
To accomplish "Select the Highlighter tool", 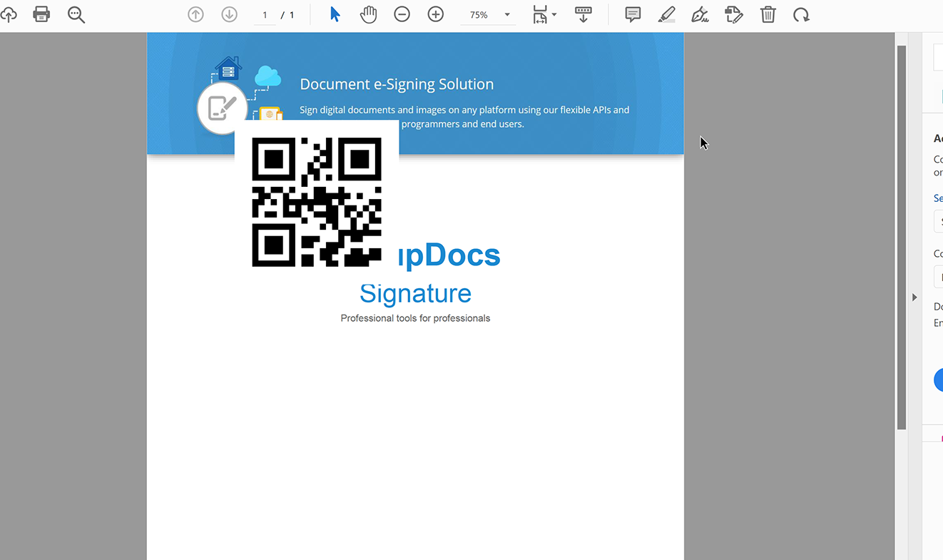I will pyautogui.click(x=666, y=14).
